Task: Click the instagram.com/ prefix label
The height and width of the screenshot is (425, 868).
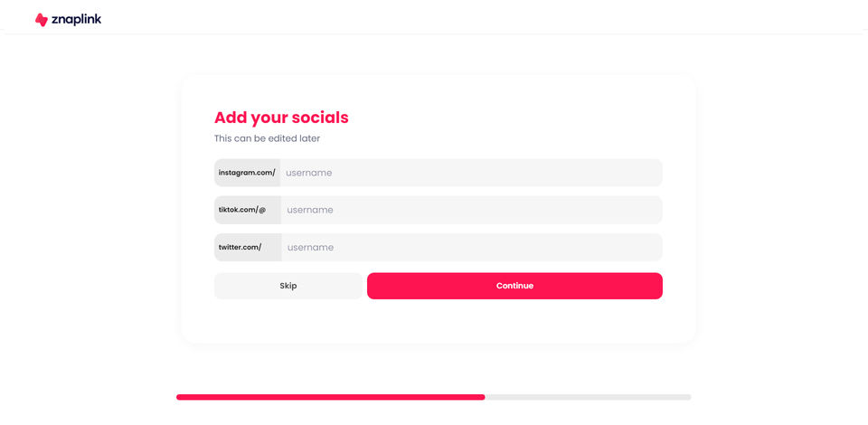Action: tap(247, 173)
